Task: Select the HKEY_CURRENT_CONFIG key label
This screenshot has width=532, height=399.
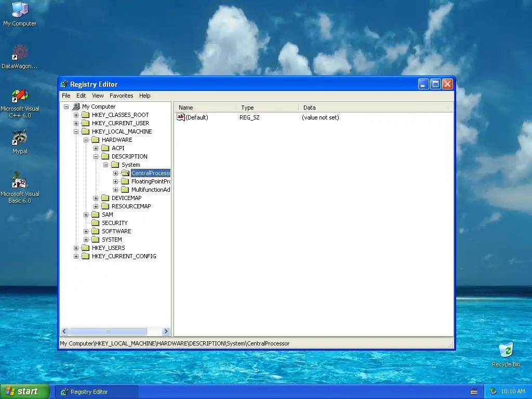Action: pyautogui.click(x=124, y=256)
